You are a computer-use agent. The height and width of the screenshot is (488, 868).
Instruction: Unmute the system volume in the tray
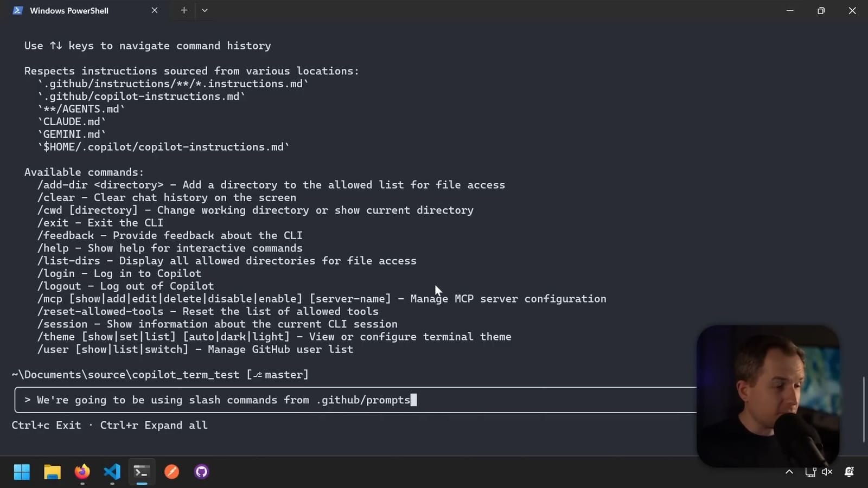click(826, 472)
